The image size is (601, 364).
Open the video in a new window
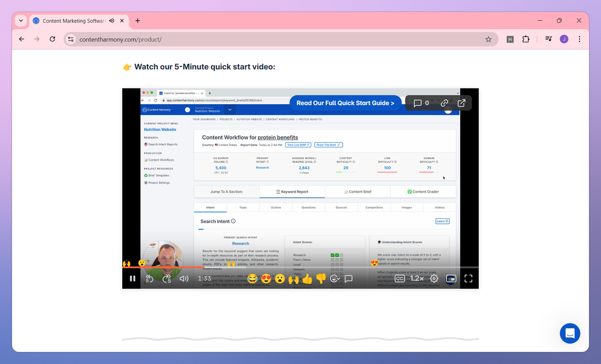tap(461, 103)
